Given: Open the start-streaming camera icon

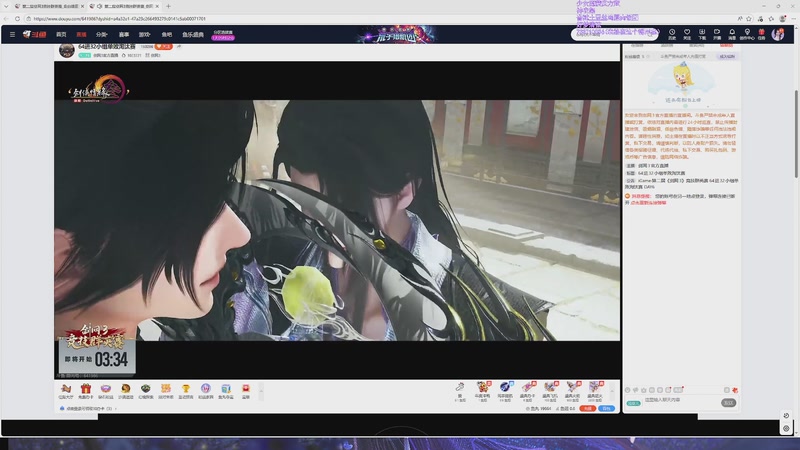Looking at the screenshot, I should (717, 34).
